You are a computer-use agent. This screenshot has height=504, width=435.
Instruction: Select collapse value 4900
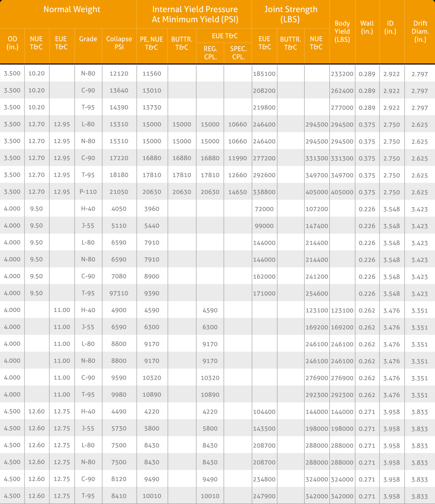119,310
